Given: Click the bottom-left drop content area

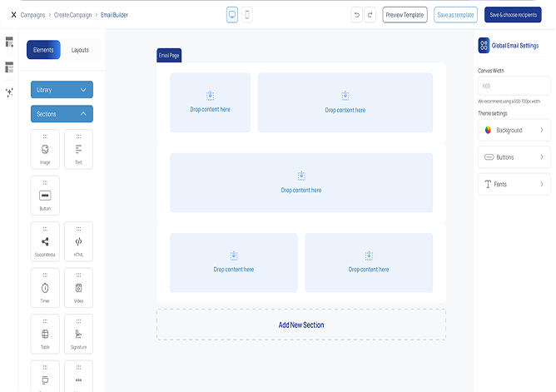Looking at the screenshot, I should pyautogui.click(x=234, y=263).
